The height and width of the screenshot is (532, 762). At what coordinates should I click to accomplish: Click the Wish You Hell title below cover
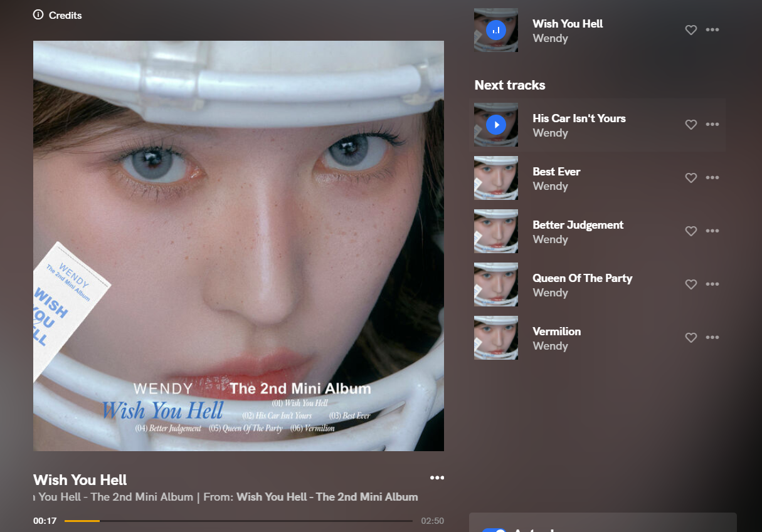tap(80, 481)
